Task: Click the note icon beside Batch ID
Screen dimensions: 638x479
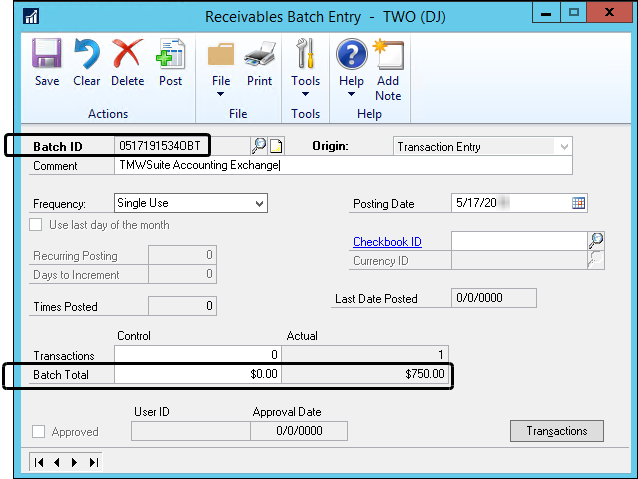Action: tap(248, 146)
